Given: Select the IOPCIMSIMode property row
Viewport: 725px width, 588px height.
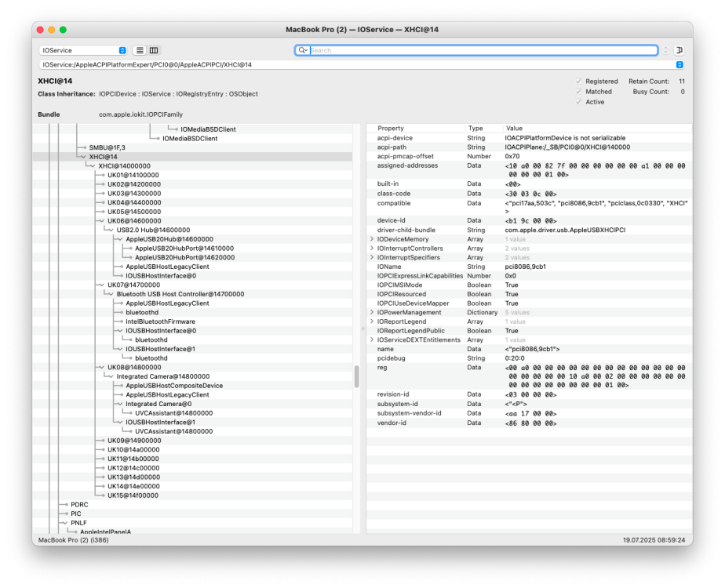Looking at the screenshot, I should (x=530, y=285).
